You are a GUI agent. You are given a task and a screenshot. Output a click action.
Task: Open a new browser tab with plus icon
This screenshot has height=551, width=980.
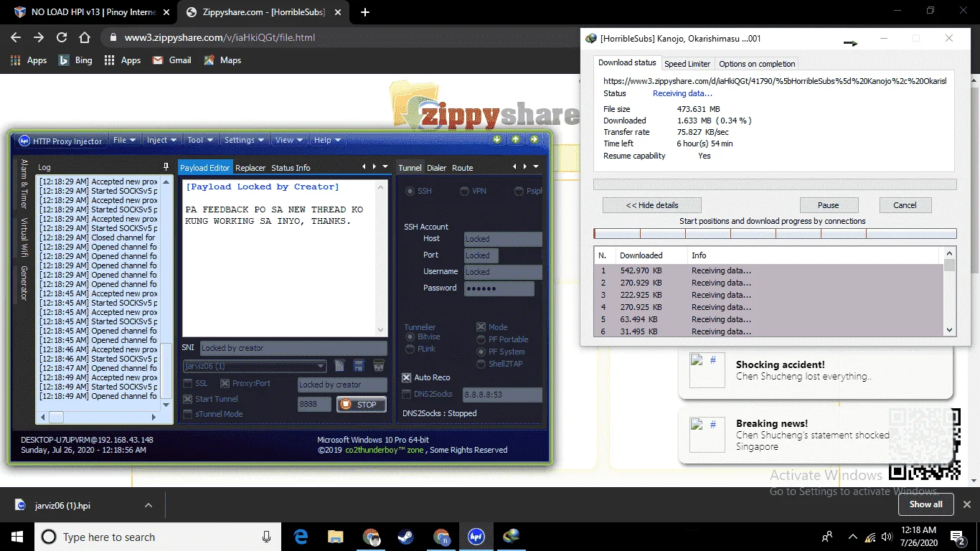tap(365, 12)
